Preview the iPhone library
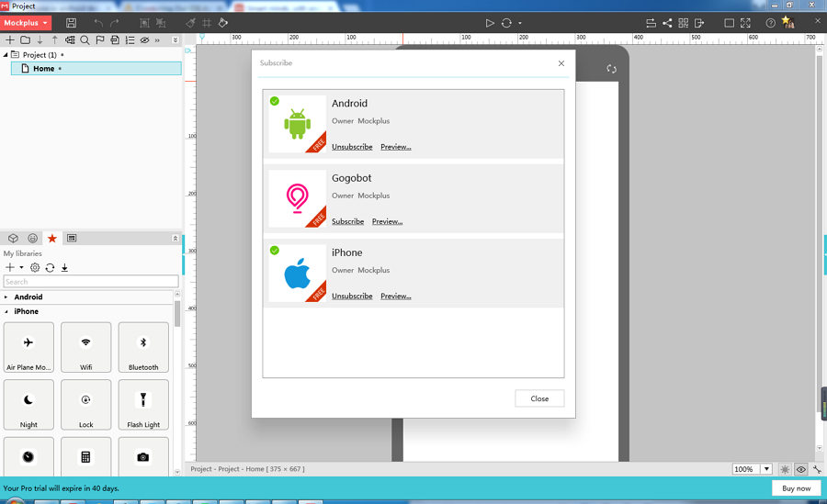 click(395, 297)
